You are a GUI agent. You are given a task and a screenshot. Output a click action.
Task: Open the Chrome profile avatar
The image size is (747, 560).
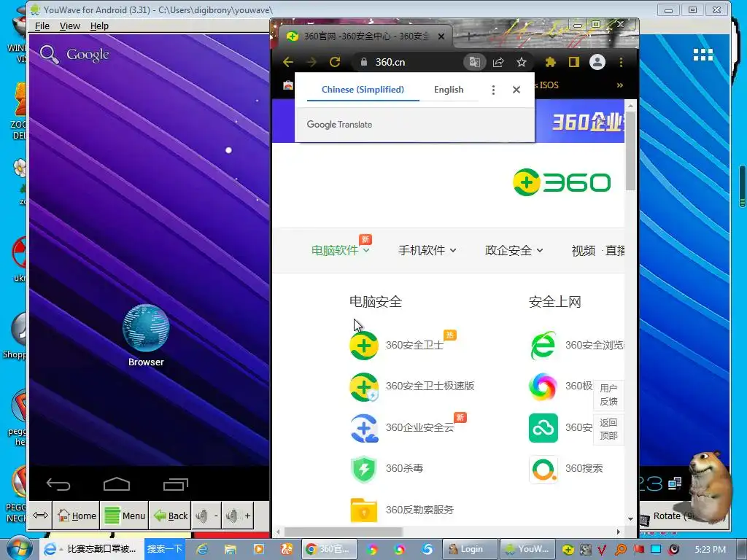(597, 62)
